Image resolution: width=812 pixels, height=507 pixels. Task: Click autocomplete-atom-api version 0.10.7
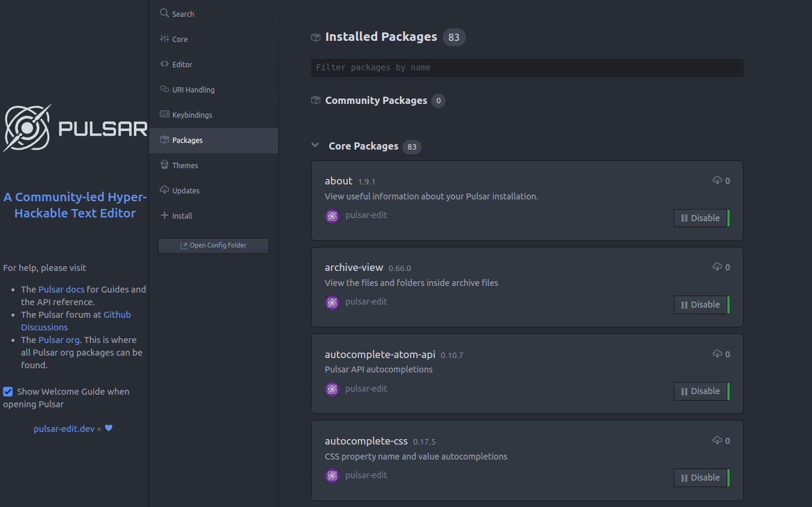tap(452, 355)
